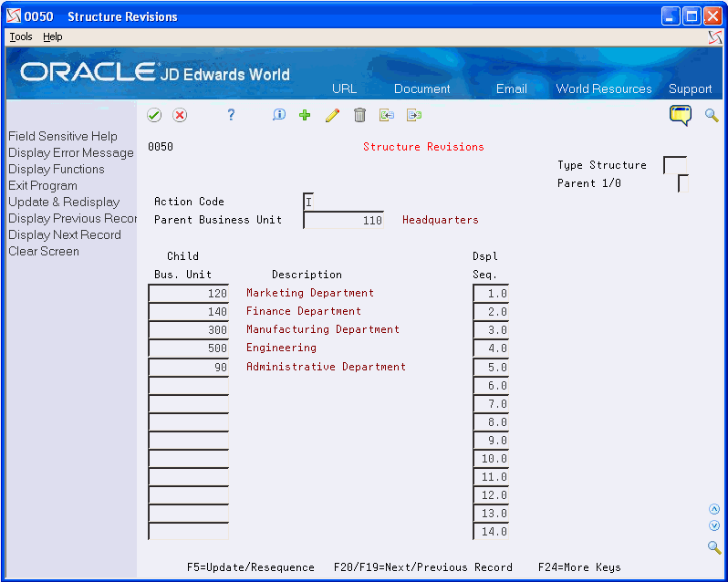Click the red X cancel icon
Screen dimensions: 728x582
click(x=180, y=115)
